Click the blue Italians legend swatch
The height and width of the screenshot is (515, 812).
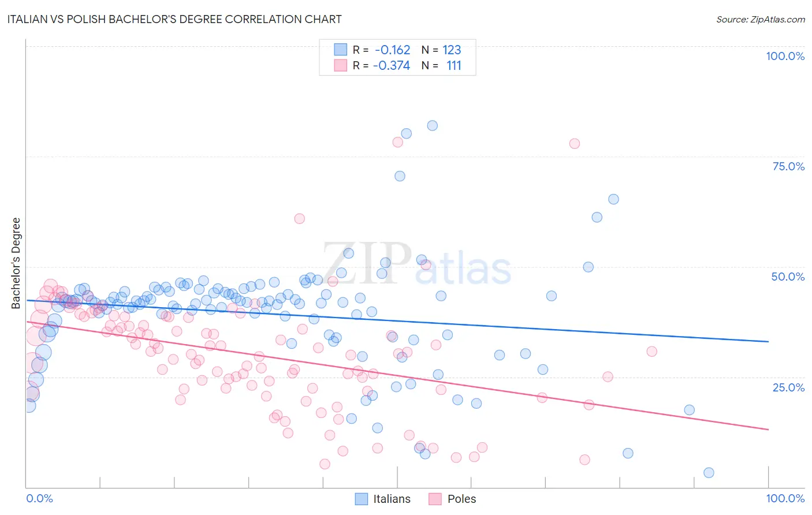[x=362, y=499]
